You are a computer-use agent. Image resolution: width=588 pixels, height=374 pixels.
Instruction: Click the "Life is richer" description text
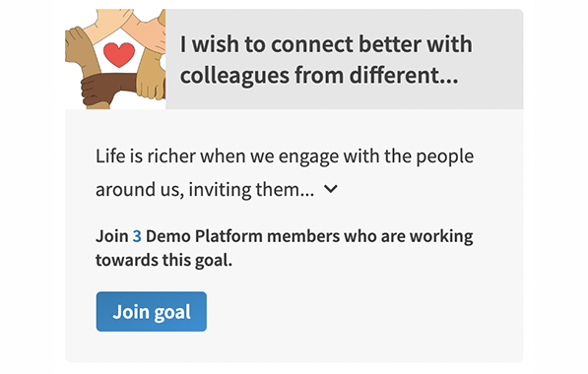285,156
